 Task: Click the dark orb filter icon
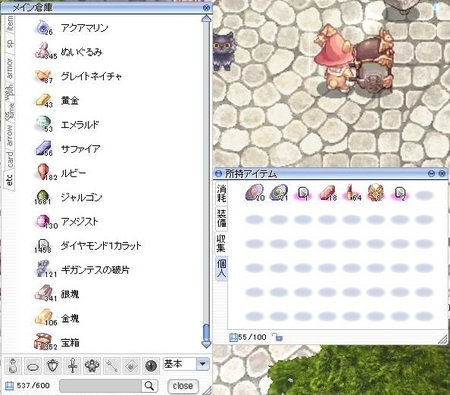pos(151,366)
